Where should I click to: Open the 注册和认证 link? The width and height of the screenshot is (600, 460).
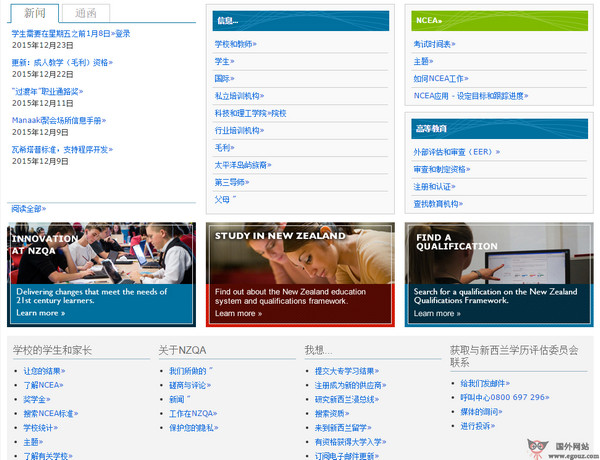click(434, 187)
